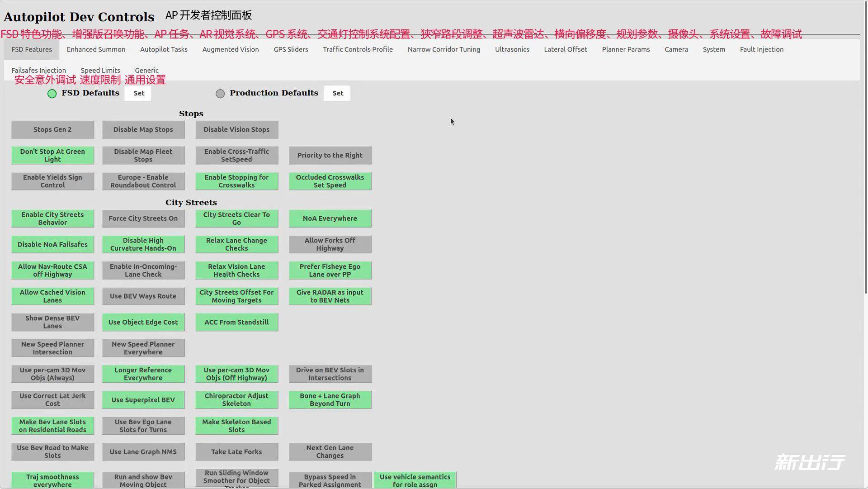Open the Speed Limits tab
The height and width of the screenshot is (489, 868).
pos(100,70)
